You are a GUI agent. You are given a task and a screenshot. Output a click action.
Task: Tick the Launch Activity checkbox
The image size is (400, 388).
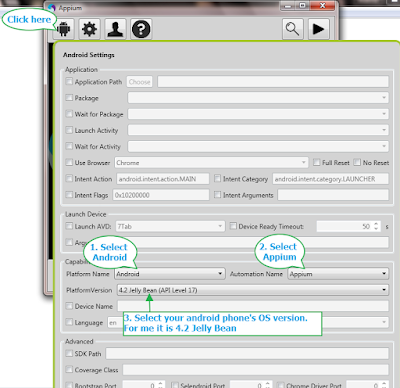point(69,130)
